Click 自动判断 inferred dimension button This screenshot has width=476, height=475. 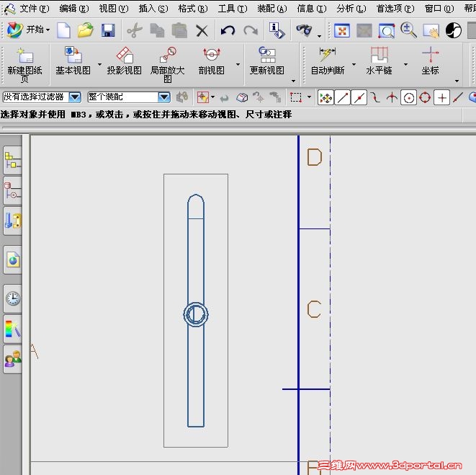(x=328, y=61)
